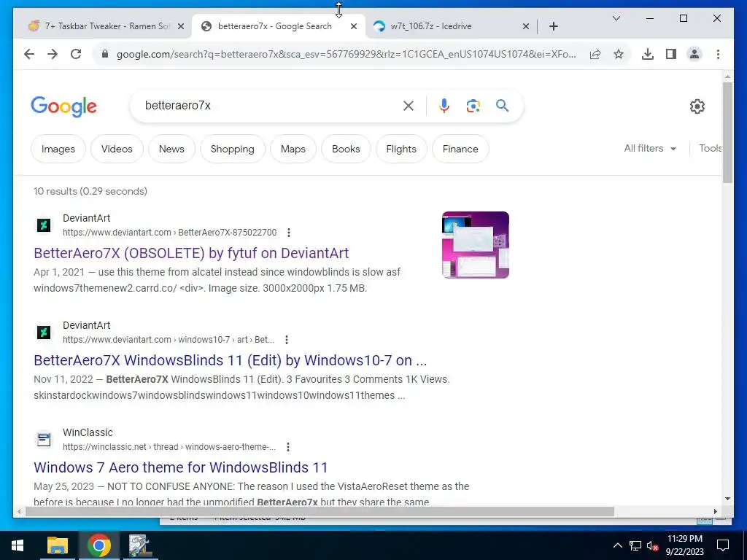Open the taskbar clock and date
747x560 pixels.
tap(684, 545)
